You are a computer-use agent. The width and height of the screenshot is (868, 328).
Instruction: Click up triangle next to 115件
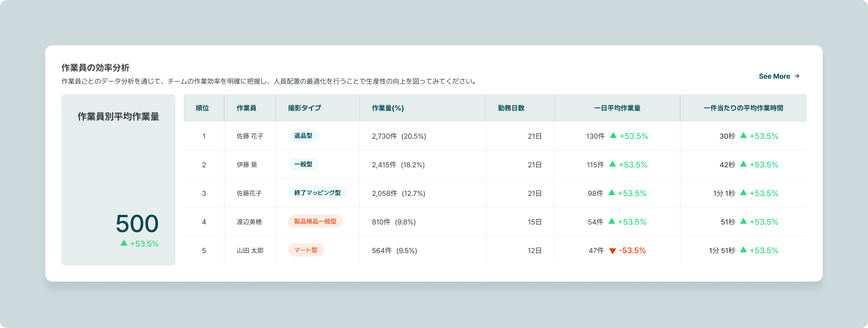click(613, 164)
